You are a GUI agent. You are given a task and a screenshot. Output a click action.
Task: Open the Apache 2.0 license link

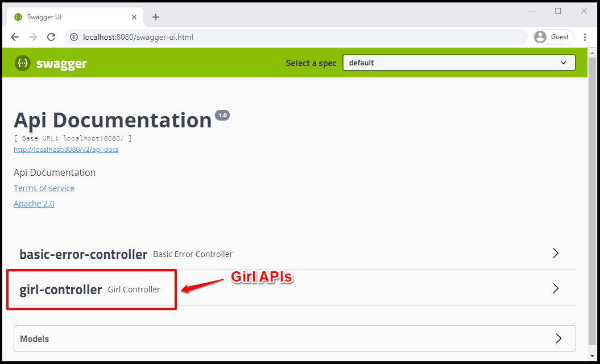(x=34, y=204)
